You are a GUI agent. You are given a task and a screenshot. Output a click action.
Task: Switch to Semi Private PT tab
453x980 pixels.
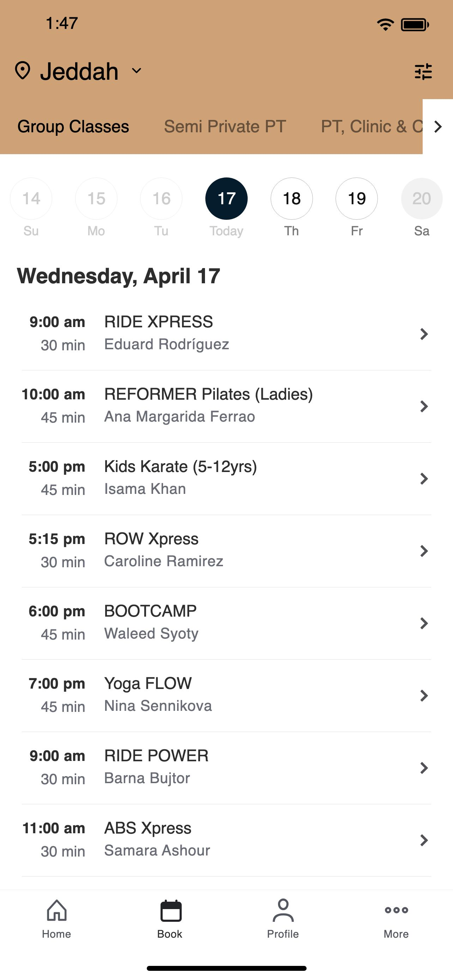pos(225,126)
